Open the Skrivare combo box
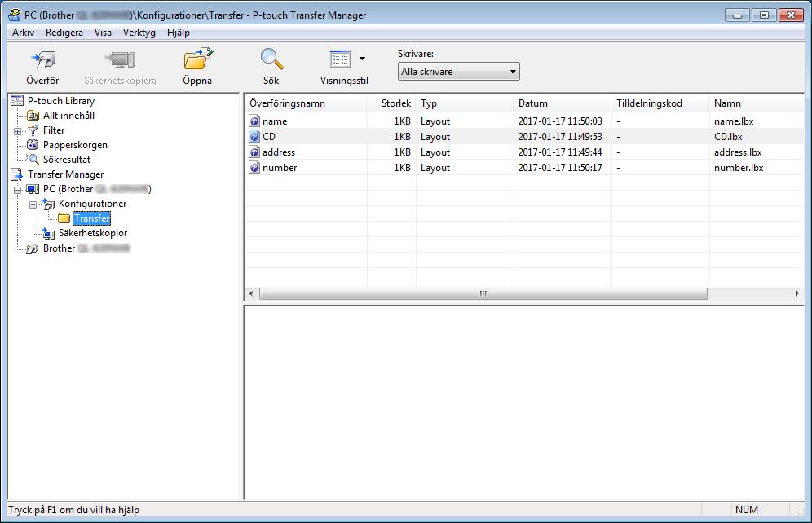Viewport: 812px width, 523px height. [459, 72]
